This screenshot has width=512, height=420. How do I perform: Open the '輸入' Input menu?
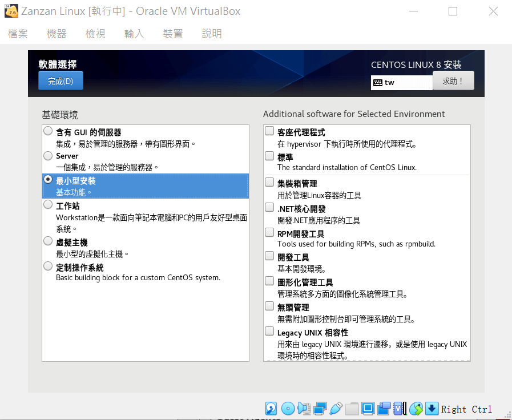[x=134, y=34]
